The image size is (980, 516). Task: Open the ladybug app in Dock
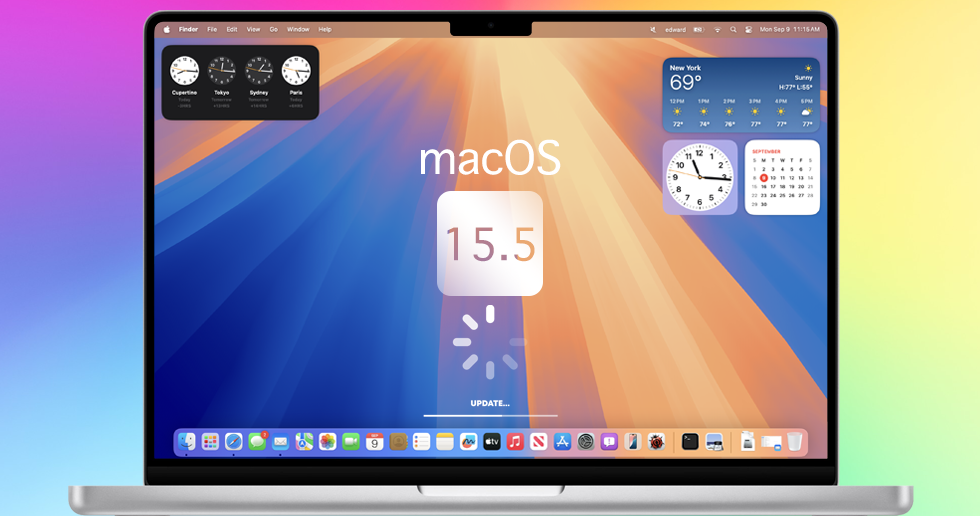click(x=656, y=442)
